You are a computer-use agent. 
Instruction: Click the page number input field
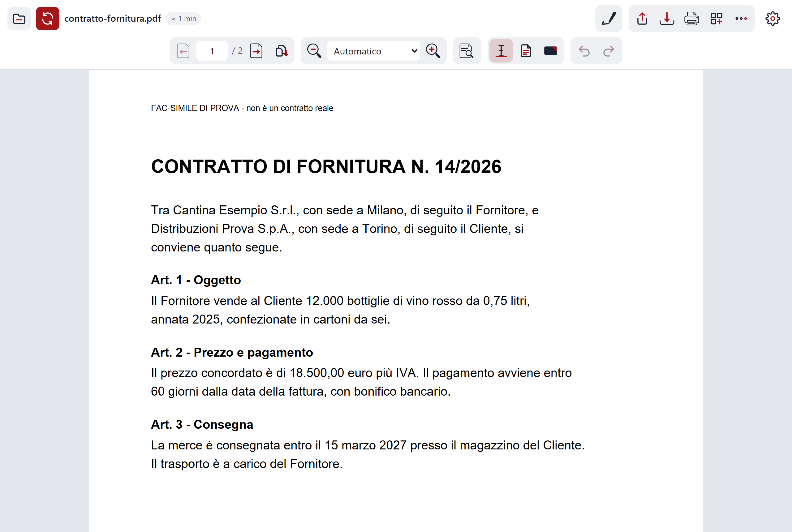(x=212, y=51)
